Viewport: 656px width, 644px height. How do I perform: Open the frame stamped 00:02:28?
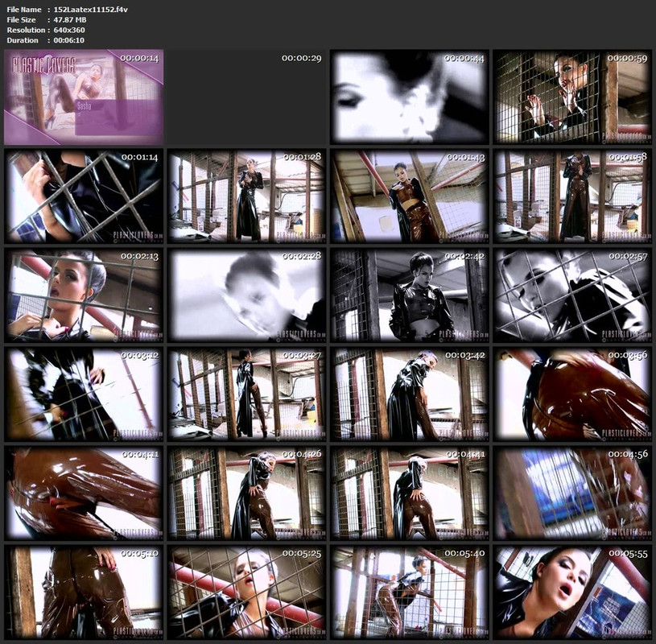point(246,295)
